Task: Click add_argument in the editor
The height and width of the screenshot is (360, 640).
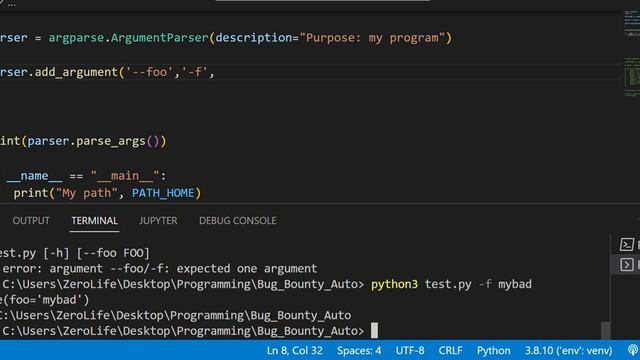Action: click(x=76, y=72)
